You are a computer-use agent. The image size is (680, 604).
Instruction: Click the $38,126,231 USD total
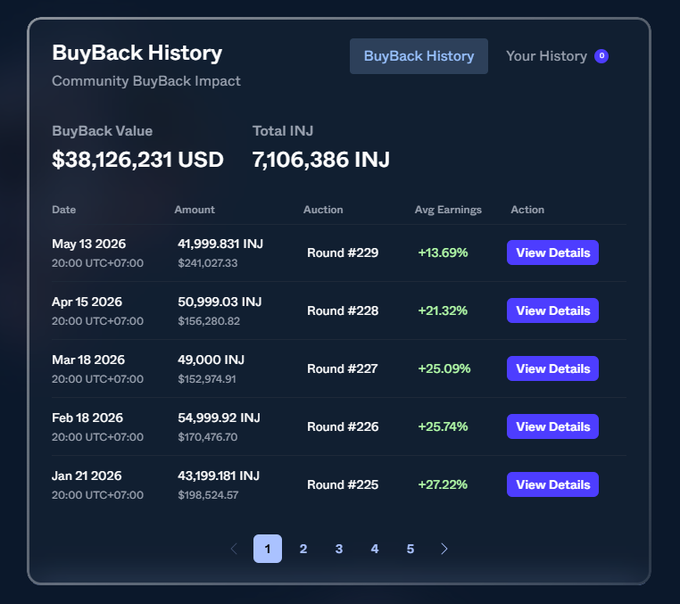click(x=137, y=160)
